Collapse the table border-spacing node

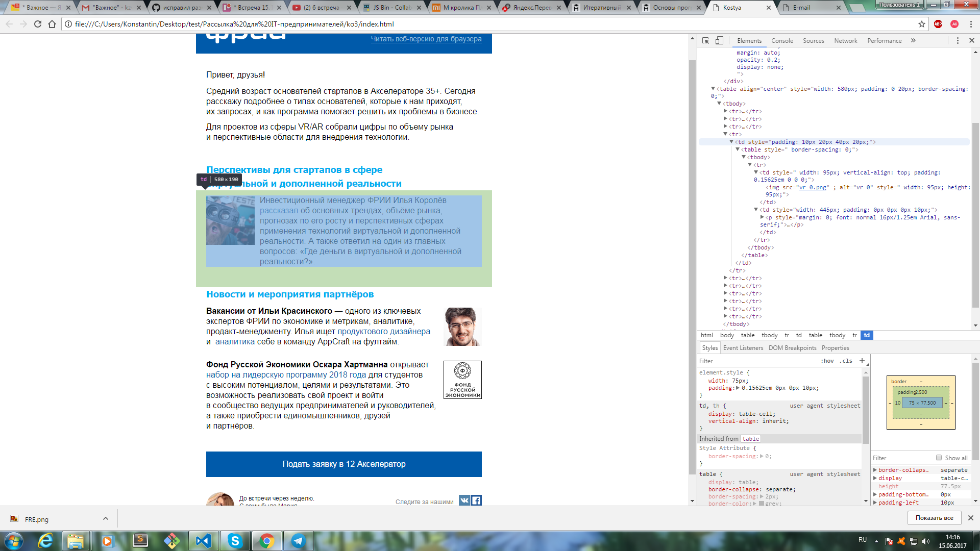738,149
